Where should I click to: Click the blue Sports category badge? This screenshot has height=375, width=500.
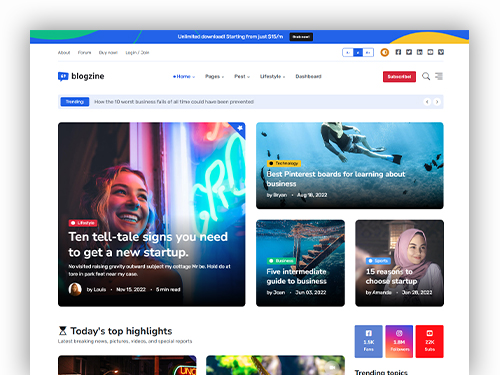378,261
